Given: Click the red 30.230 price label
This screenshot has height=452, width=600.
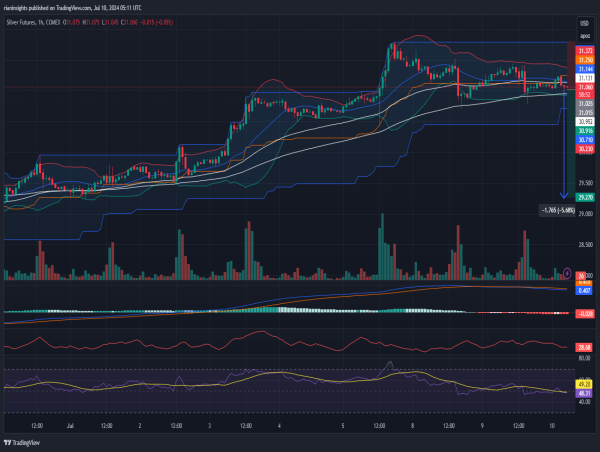Looking at the screenshot, I should [585, 149].
